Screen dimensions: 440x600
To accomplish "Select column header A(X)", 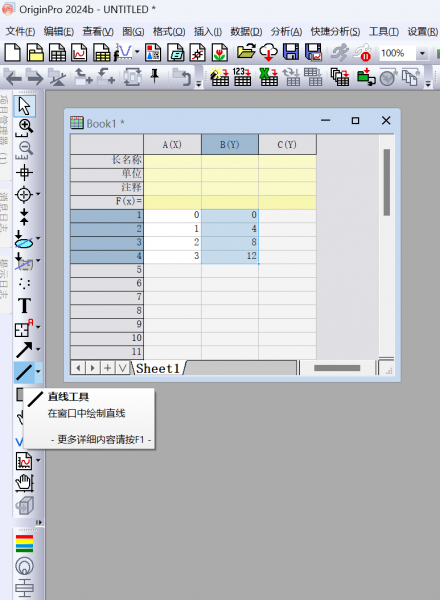I will tap(172, 144).
